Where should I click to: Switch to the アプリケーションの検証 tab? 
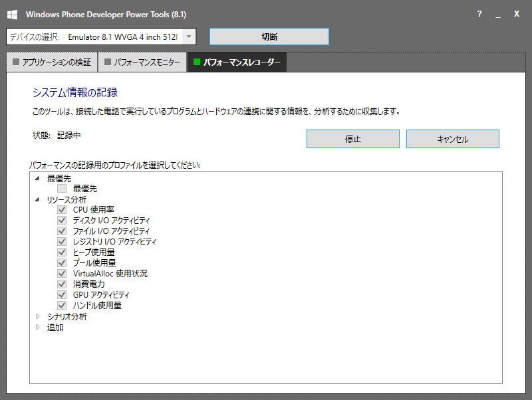(52, 62)
